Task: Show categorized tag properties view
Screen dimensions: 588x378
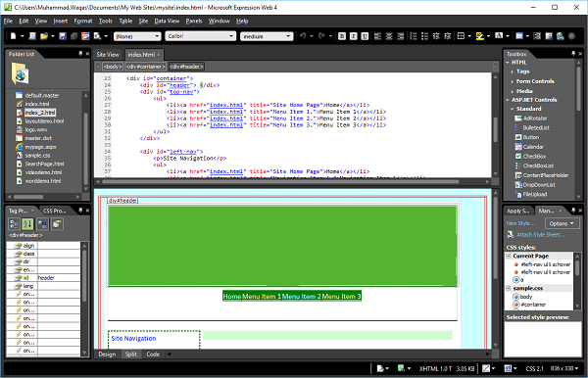Action: 14,224
